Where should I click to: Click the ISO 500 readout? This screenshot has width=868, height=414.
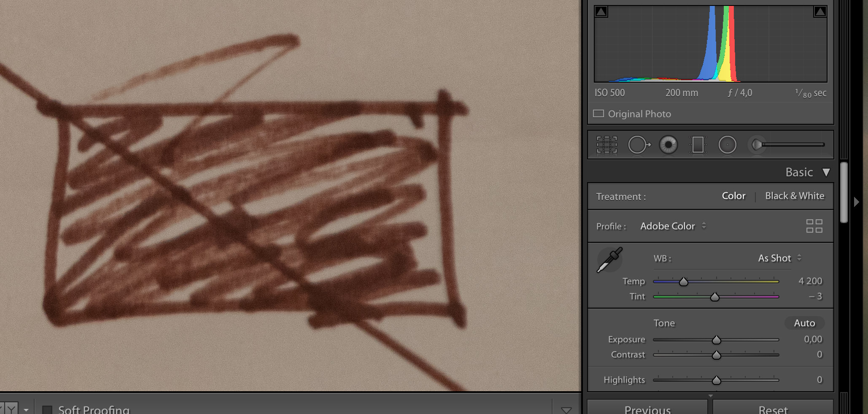tap(610, 93)
